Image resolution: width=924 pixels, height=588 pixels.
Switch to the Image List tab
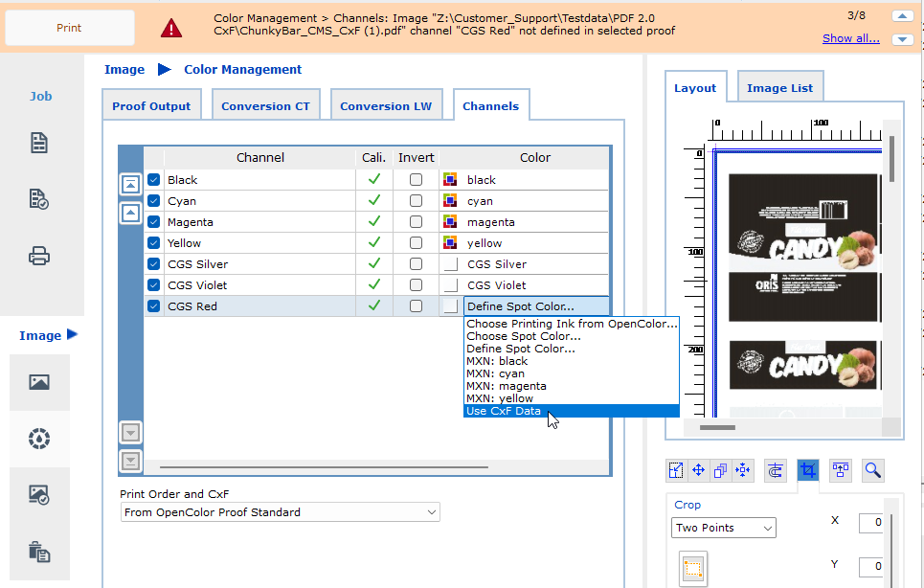click(779, 86)
